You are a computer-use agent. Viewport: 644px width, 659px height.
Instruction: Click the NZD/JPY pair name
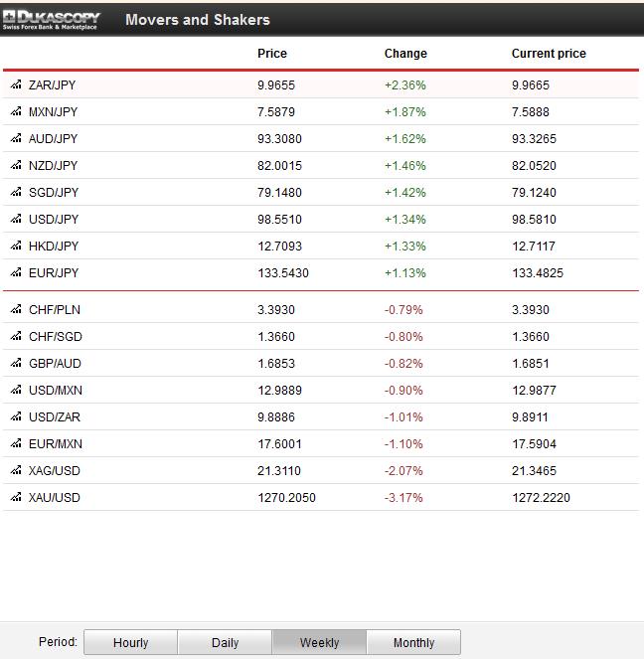pos(54,166)
